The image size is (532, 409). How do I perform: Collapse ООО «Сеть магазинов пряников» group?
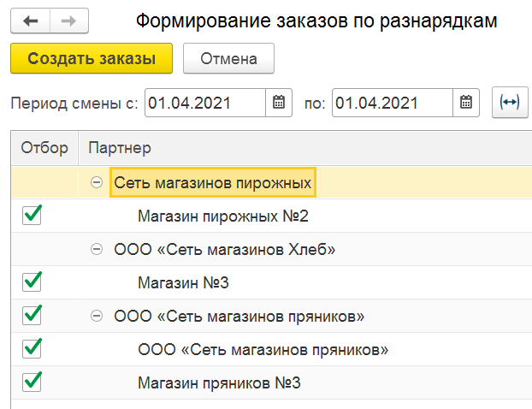pyautogui.click(x=97, y=316)
